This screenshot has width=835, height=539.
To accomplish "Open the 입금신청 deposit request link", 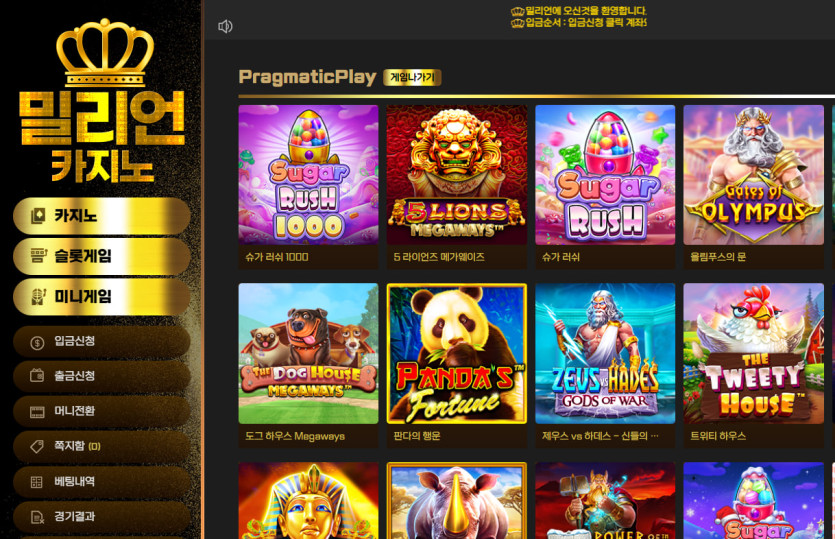I will pos(102,341).
